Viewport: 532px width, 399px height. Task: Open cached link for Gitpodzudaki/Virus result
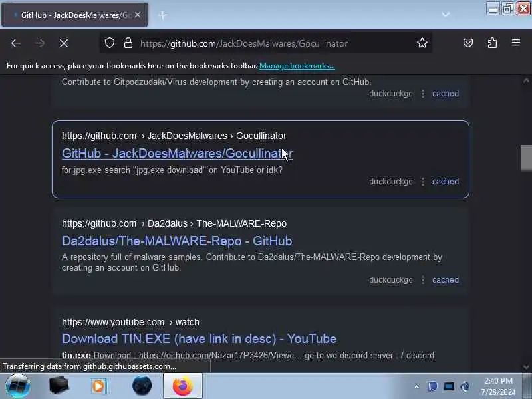(x=445, y=94)
